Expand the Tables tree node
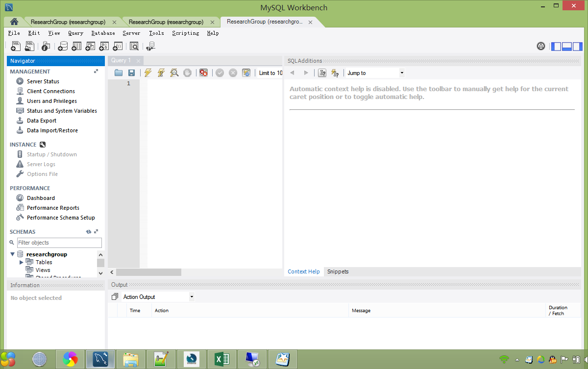Viewport: 588px width, 369px height. pos(21,262)
